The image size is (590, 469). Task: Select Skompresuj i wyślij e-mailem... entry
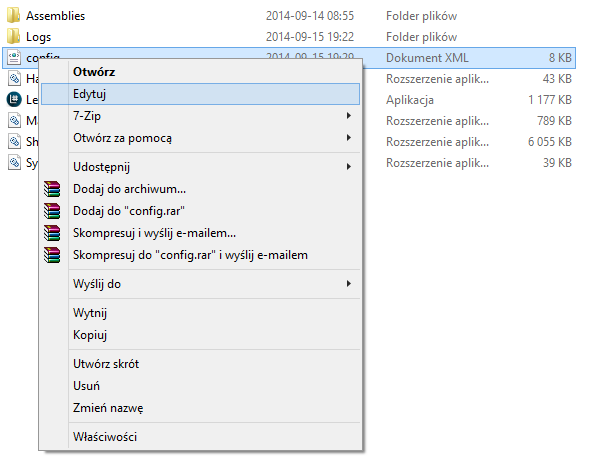pos(201,233)
